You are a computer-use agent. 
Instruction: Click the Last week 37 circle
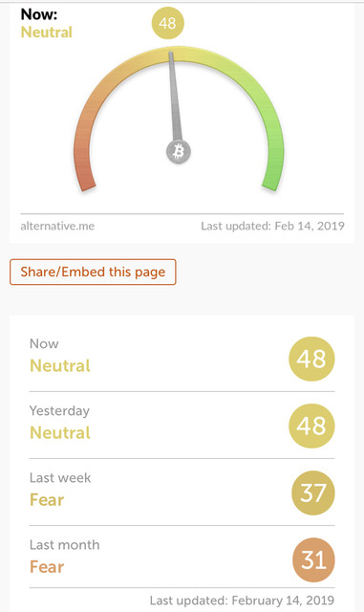pos(313,493)
